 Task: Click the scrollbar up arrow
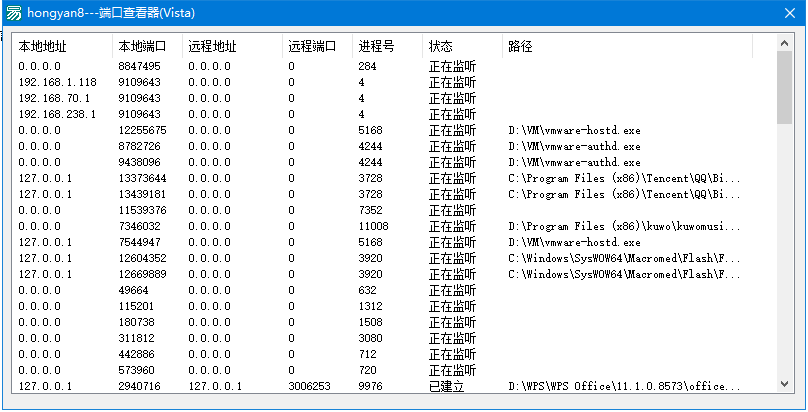pos(784,43)
